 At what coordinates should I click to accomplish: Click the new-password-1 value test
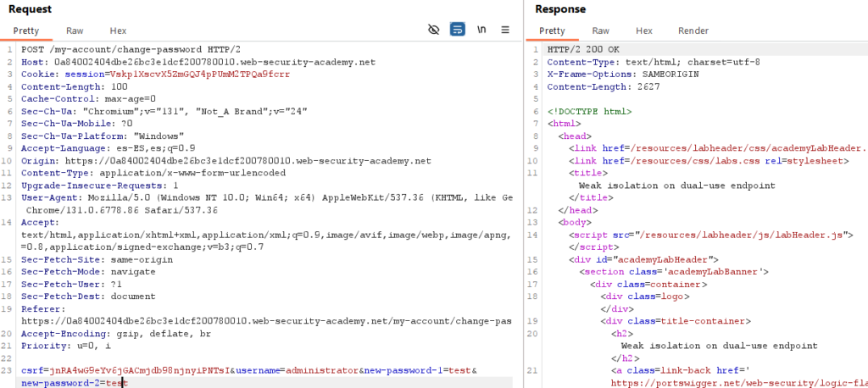(x=459, y=370)
